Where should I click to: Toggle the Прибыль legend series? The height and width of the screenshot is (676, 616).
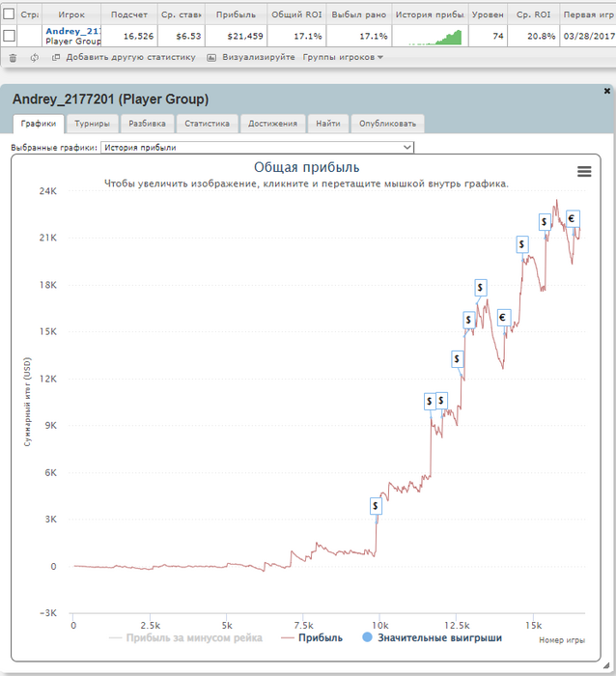pos(311,637)
